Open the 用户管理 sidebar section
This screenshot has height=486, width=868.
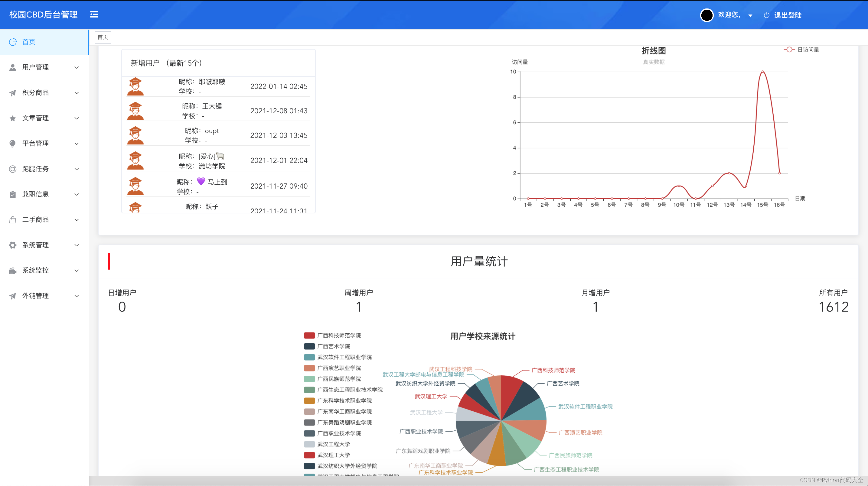coord(35,67)
